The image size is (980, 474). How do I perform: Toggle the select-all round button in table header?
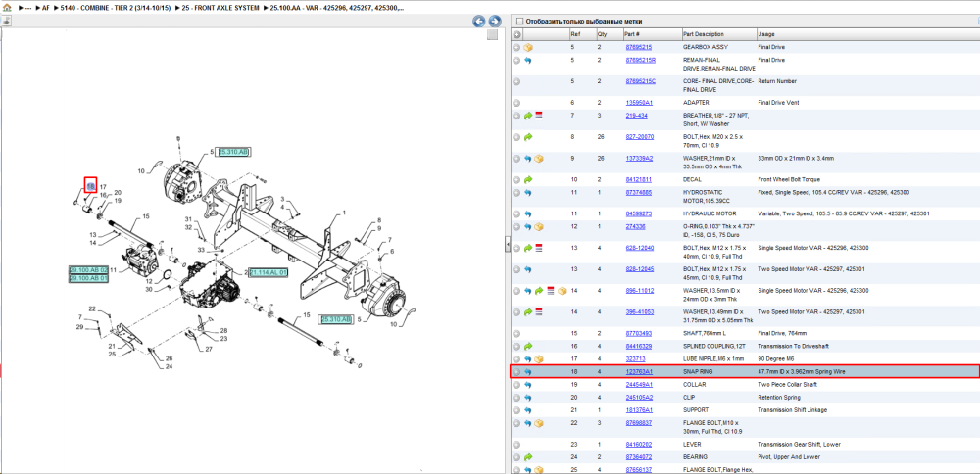coord(516,34)
